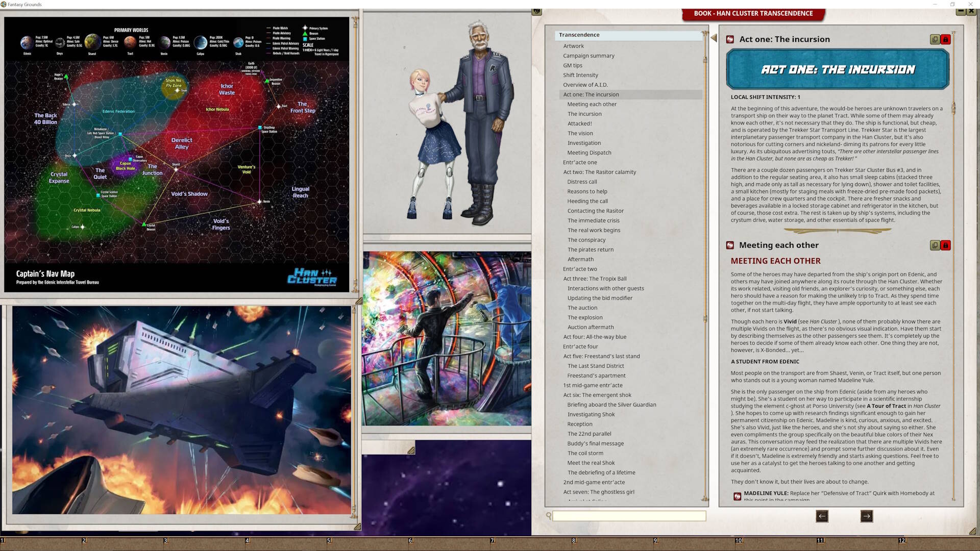Click inside the search input field below the contents
Viewport: 980px width, 551px height.
pos(628,516)
